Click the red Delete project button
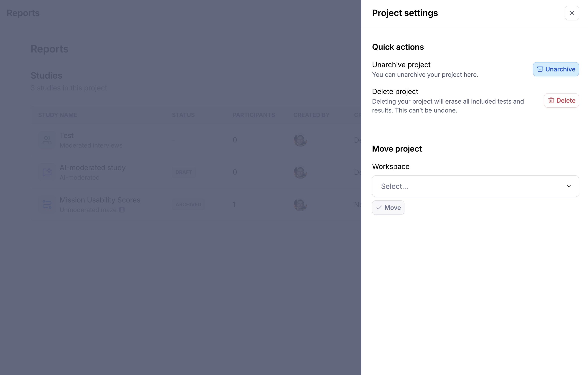 coord(561,100)
